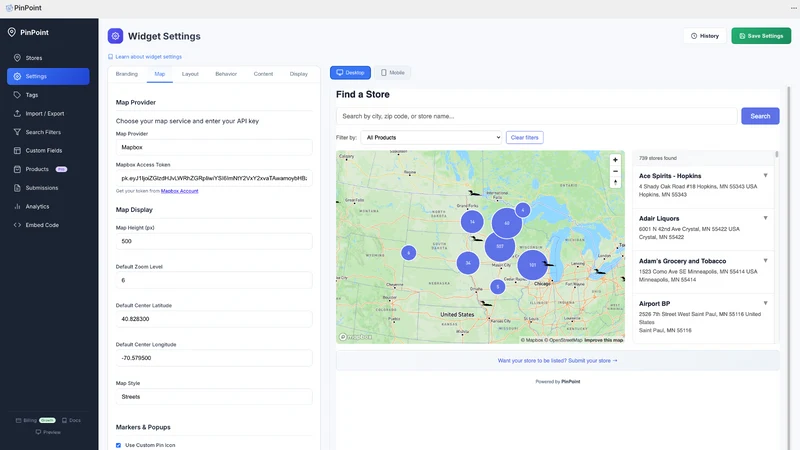Viewport: 800px width, 450px height.
Task: Click the Widget Settings purple gear icon
Action: point(115,36)
